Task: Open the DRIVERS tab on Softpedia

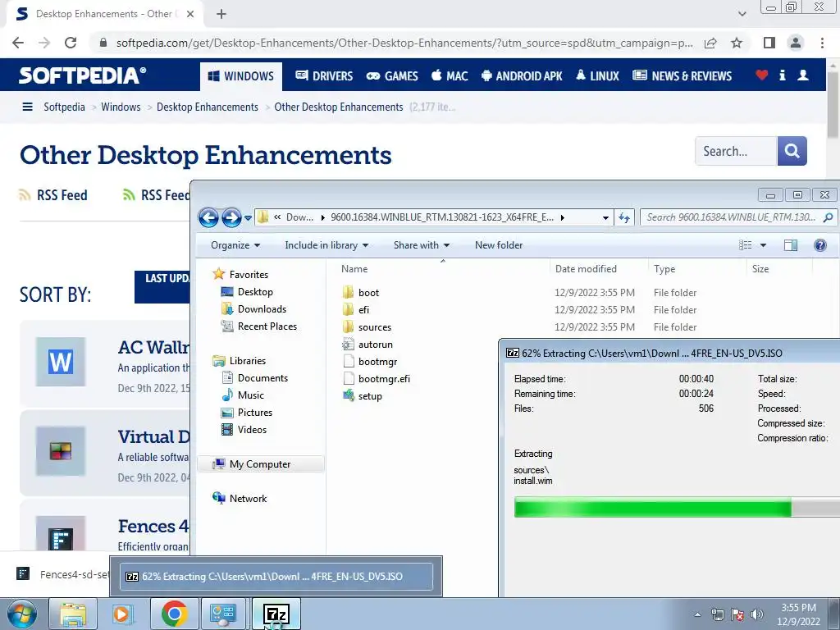Action: 324,76
